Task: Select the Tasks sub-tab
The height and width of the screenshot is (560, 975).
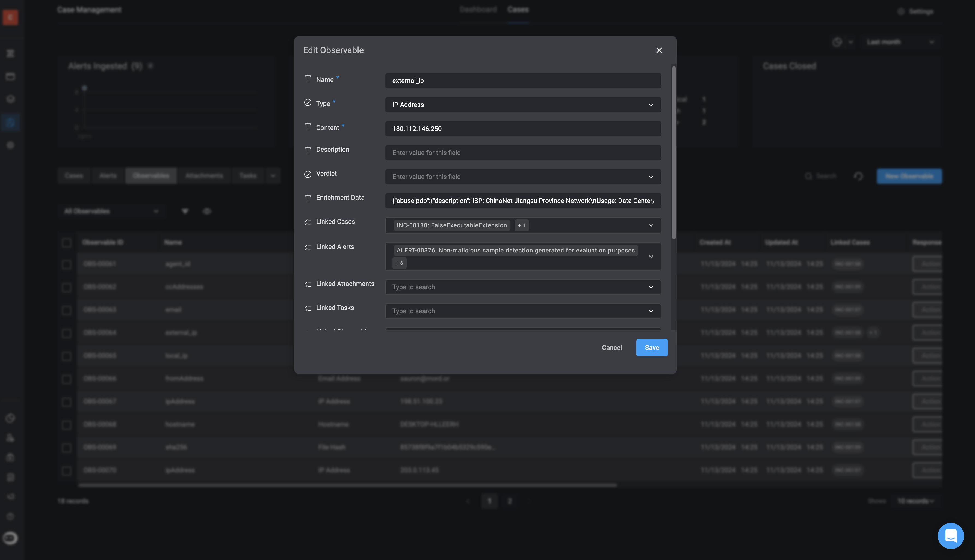Action: [248, 176]
